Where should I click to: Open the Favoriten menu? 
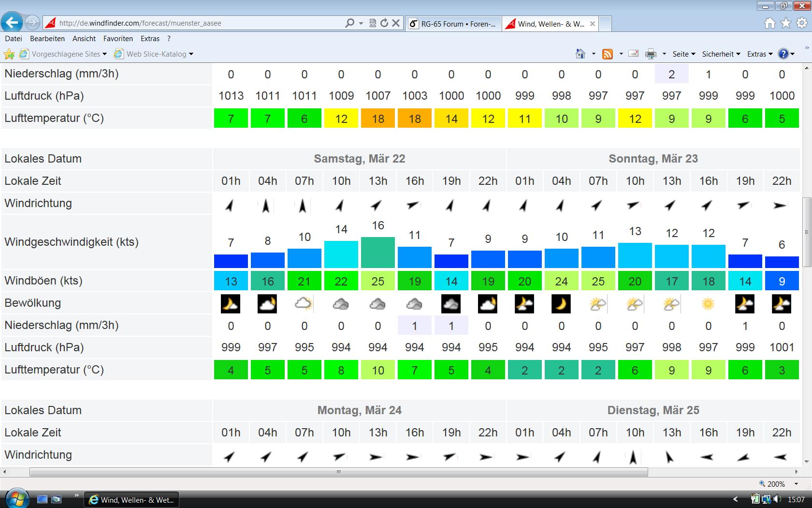pyautogui.click(x=118, y=39)
